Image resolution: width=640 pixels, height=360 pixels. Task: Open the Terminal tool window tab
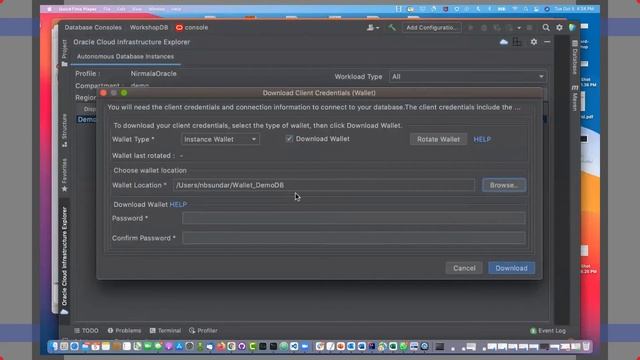pyautogui.click(x=165, y=331)
